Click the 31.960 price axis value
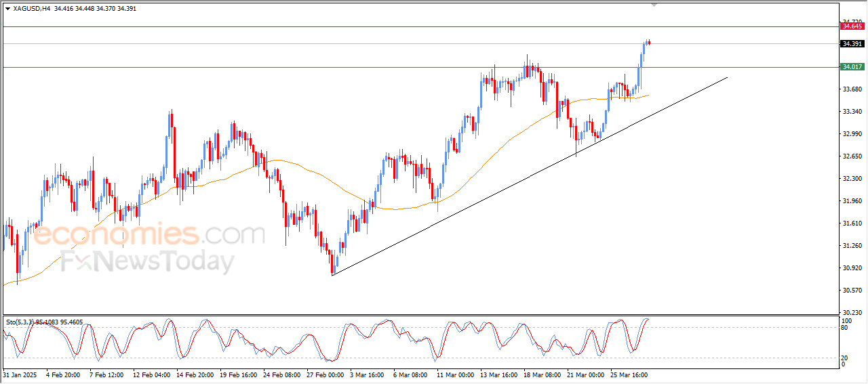 pyautogui.click(x=852, y=200)
